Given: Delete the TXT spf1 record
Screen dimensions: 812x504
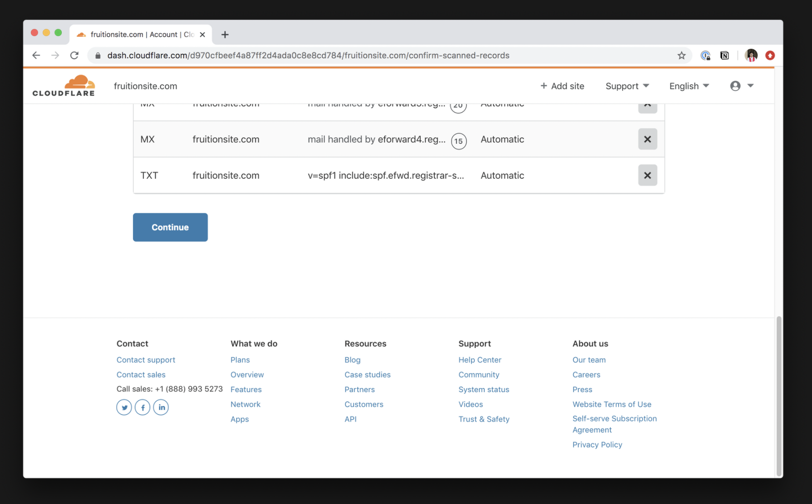Looking at the screenshot, I should (x=647, y=176).
